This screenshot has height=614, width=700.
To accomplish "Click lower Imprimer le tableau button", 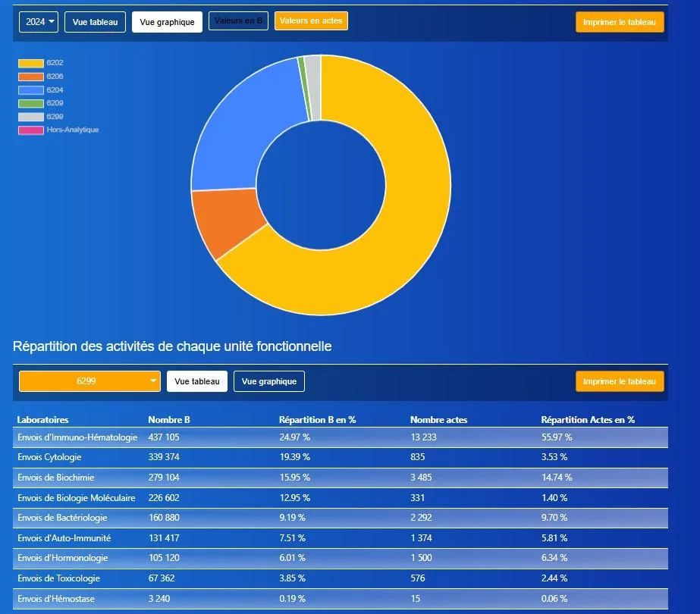I will coord(620,381).
